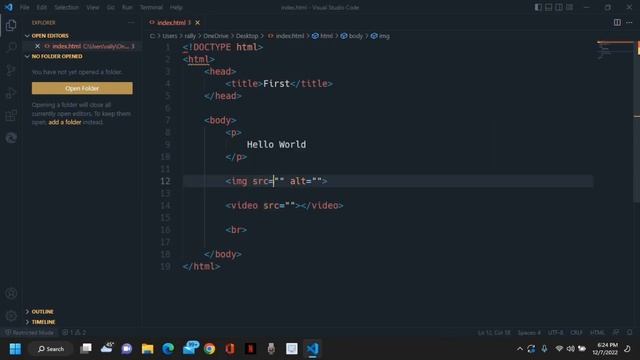640x360 pixels.
Task: Open File Explorer from taskbar
Action: [147, 349]
